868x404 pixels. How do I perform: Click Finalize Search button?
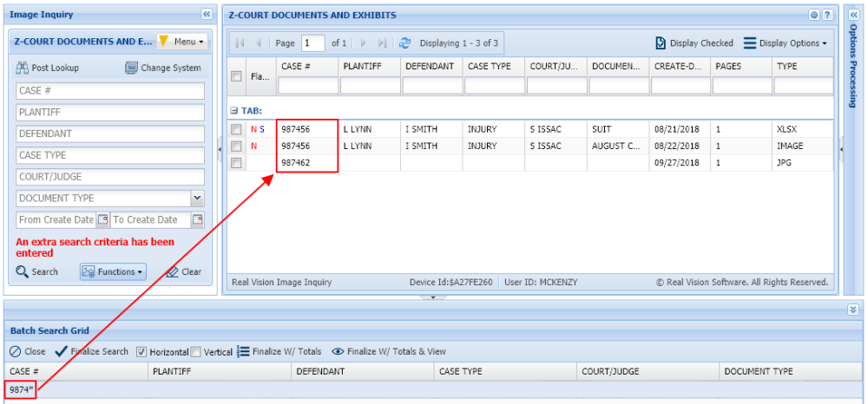coord(91,351)
